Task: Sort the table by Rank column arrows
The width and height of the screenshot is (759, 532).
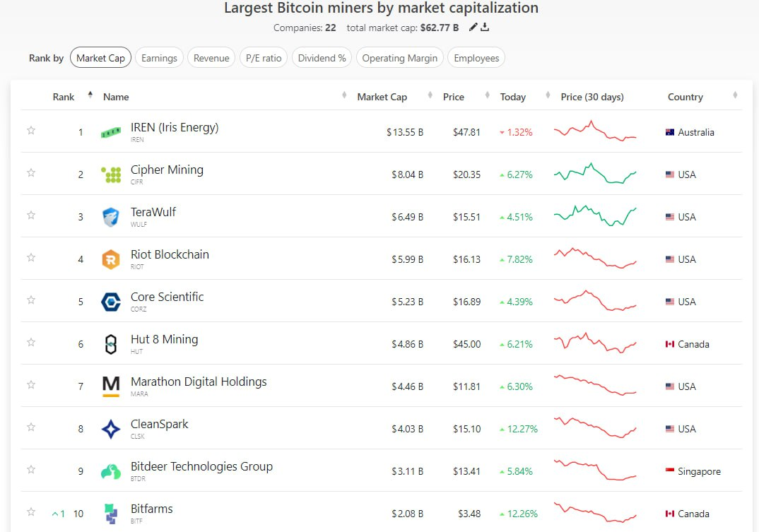Action: click(90, 95)
